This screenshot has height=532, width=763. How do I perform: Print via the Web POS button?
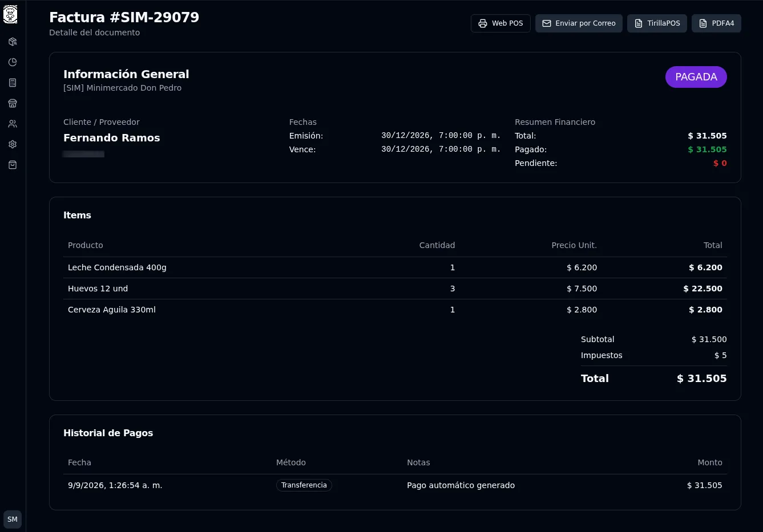click(x=500, y=23)
